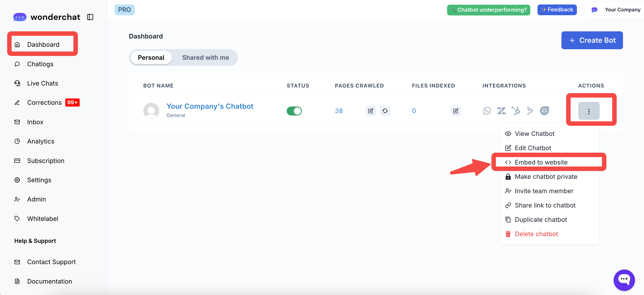Click the headset live chat integration icon
This screenshot has height=295, width=644.
(544, 111)
